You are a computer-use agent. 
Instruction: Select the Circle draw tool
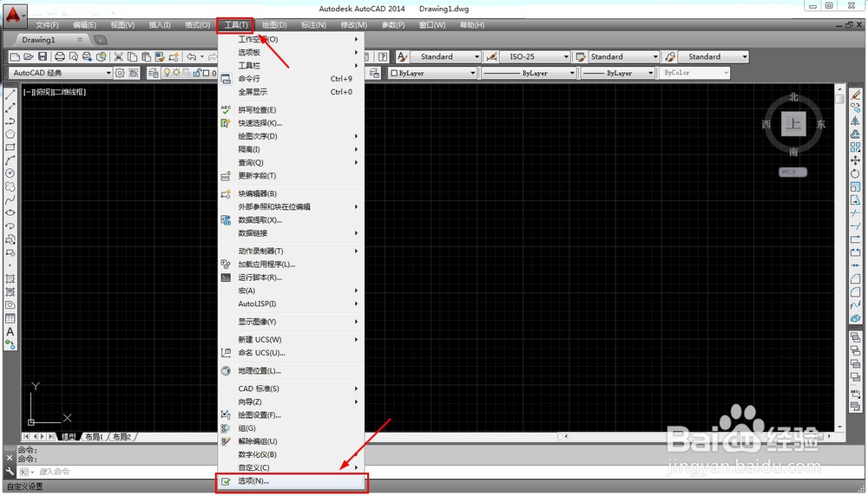[x=10, y=173]
